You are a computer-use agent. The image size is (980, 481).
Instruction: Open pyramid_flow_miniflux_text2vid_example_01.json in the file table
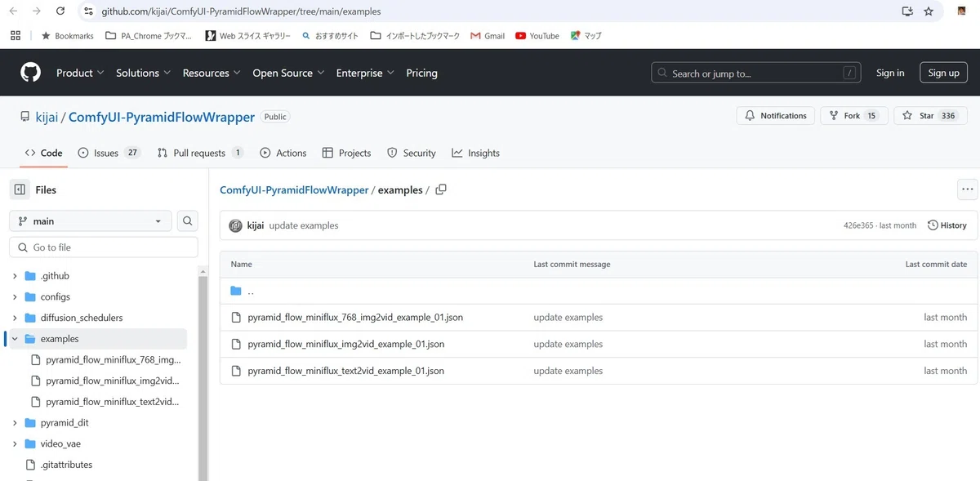345,371
